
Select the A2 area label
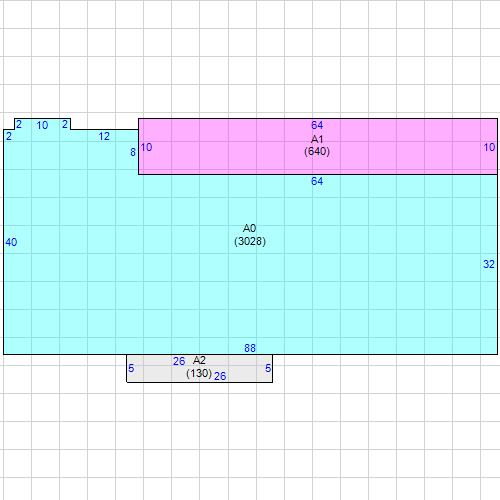pyautogui.click(x=199, y=360)
